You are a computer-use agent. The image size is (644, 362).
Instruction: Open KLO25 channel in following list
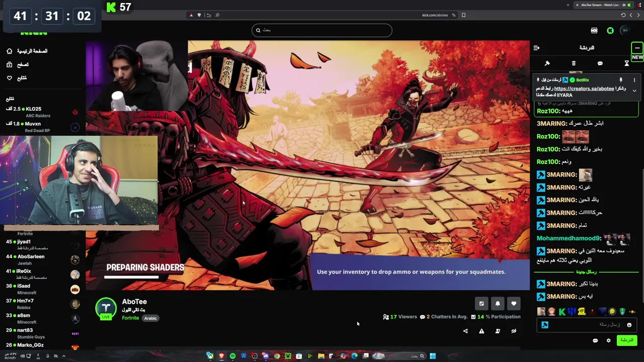(43, 112)
